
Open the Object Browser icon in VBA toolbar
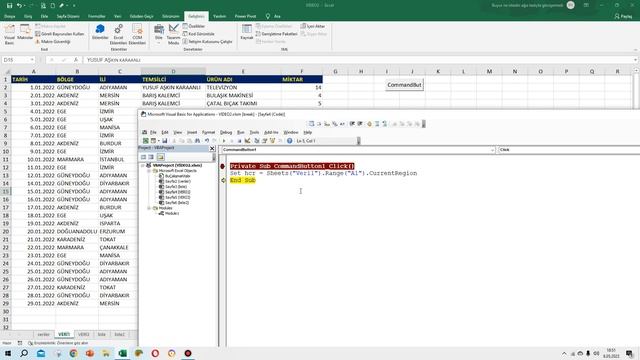pyautogui.click(x=272, y=141)
